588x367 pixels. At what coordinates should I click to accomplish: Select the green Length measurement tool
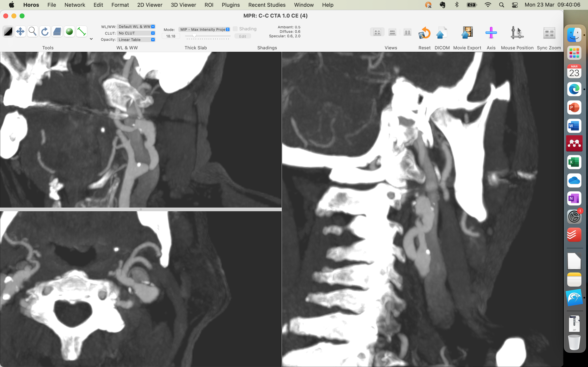click(x=82, y=32)
